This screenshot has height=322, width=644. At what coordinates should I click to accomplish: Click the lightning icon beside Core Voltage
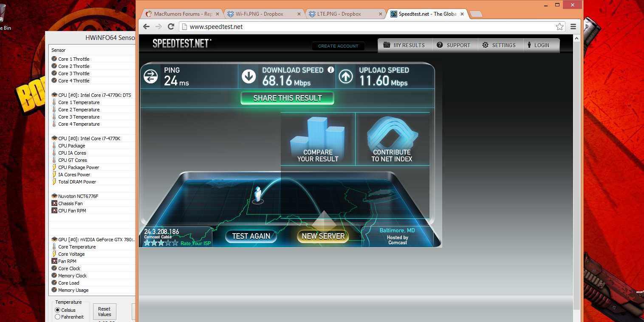54,254
